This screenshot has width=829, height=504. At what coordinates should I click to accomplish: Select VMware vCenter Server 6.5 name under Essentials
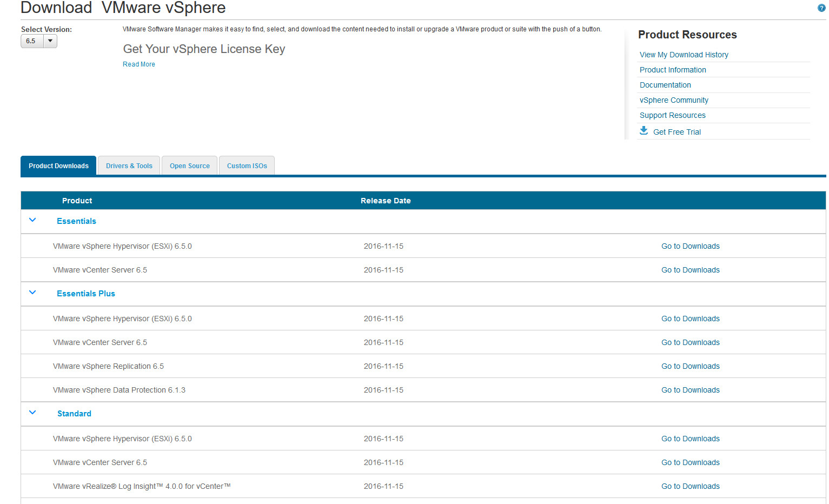coord(100,270)
